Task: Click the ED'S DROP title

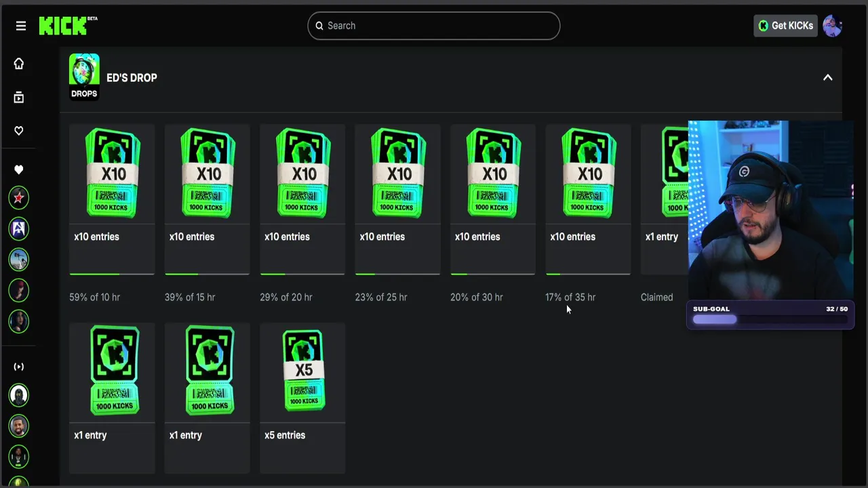Action: 132,78
